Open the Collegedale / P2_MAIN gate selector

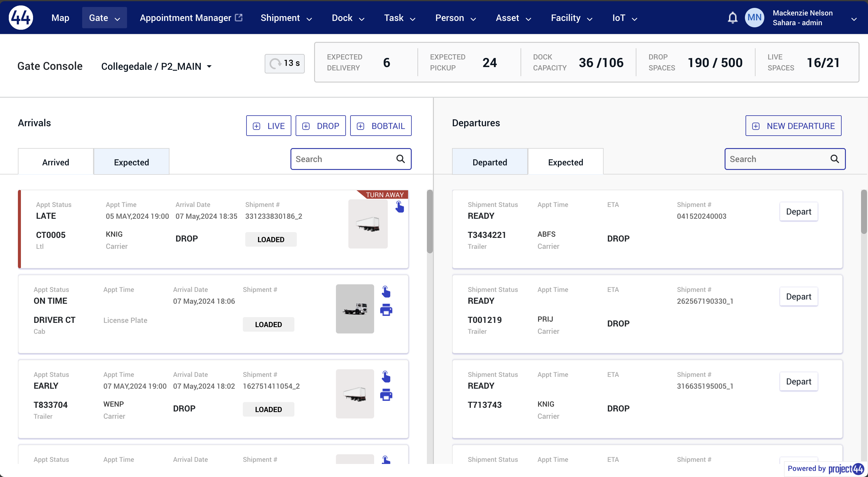[x=157, y=66]
